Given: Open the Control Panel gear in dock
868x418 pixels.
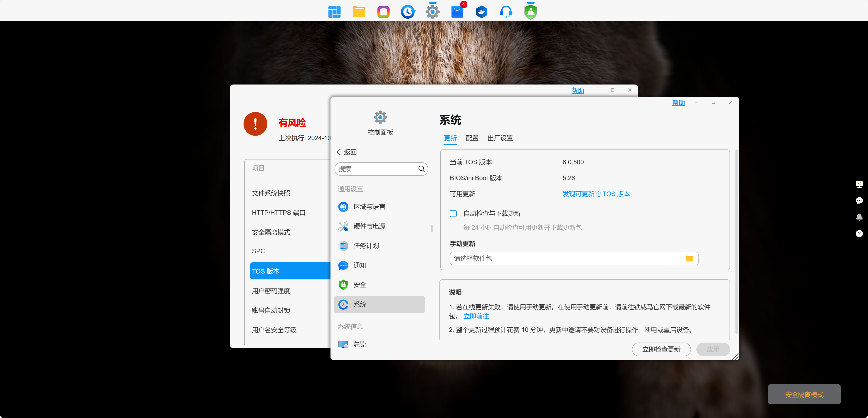Looking at the screenshot, I should click(x=432, y=12).
